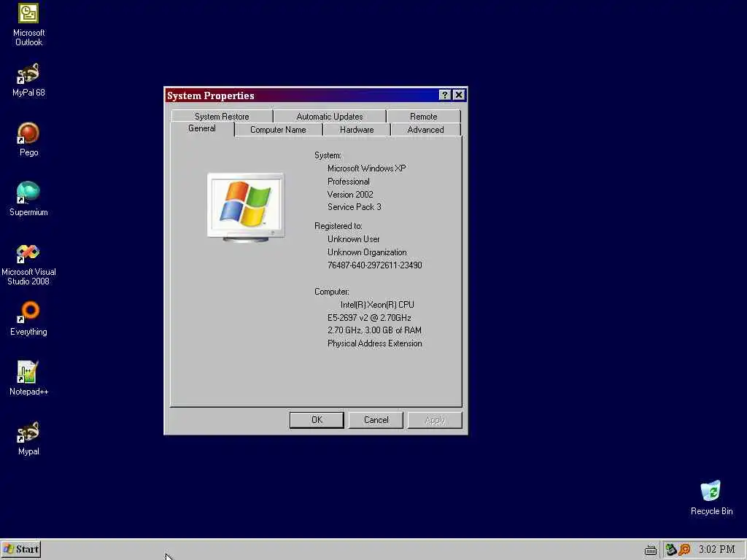Click the "2.70 GHz, 3.00 GB of RAM" text

[374, 330]
